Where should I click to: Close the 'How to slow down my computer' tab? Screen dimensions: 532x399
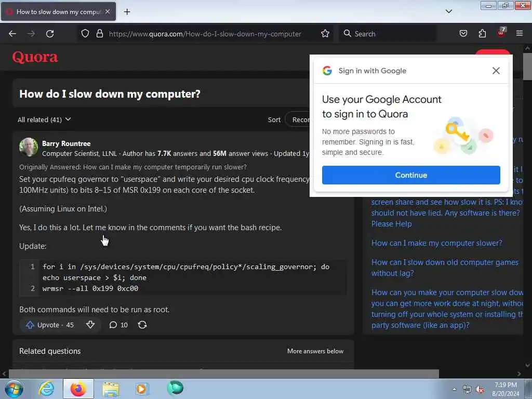[x=108, y=11]
